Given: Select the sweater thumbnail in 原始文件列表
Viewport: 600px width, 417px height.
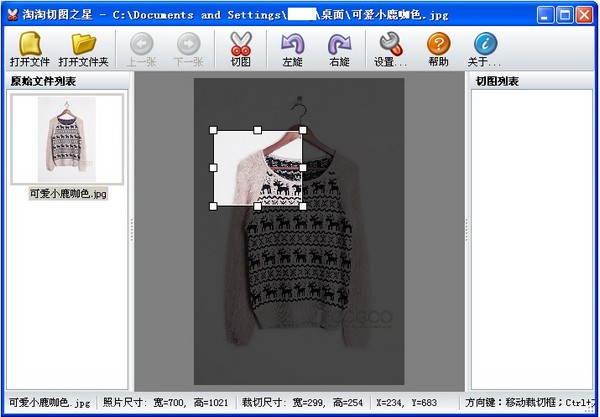Looking at the screenshot, I should [x=67, y=140].
